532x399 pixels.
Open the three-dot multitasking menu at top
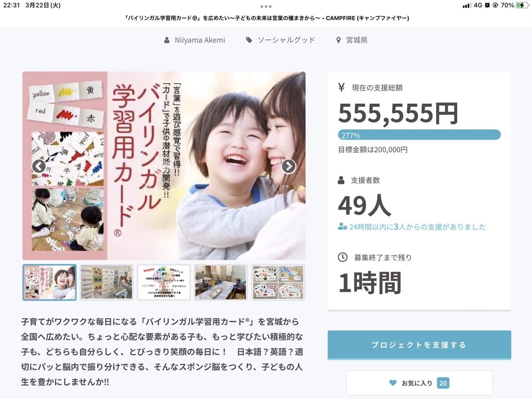[266, 6]
